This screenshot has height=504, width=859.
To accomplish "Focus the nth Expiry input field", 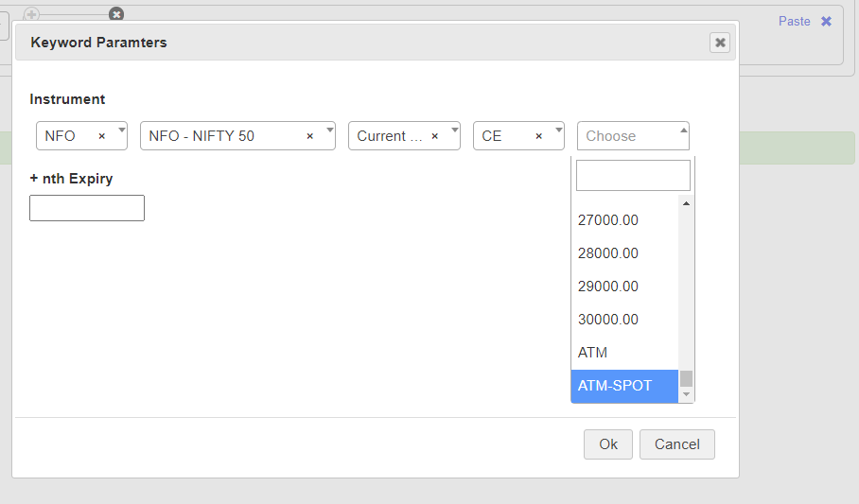I will click(x=87, y=208).
